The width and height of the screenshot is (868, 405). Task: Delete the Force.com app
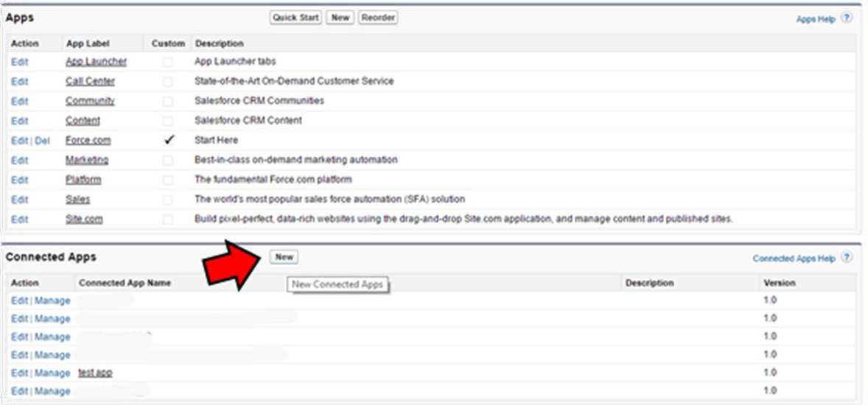(x=42, y=141)
